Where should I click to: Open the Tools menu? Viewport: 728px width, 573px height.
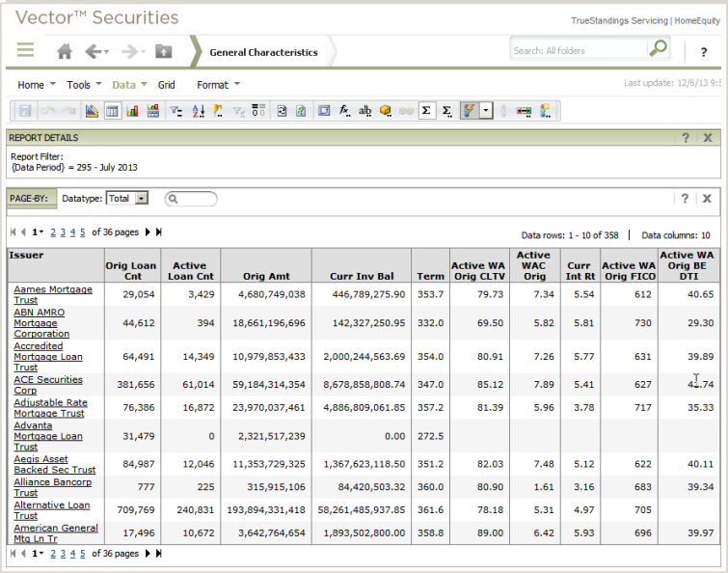coord(84,85)
